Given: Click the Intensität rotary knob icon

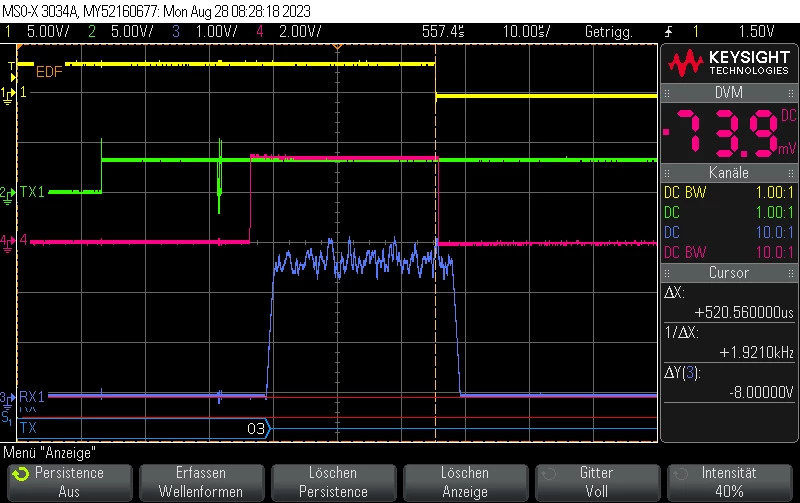Looking at the screenshot, I should [x=681, y=474].
